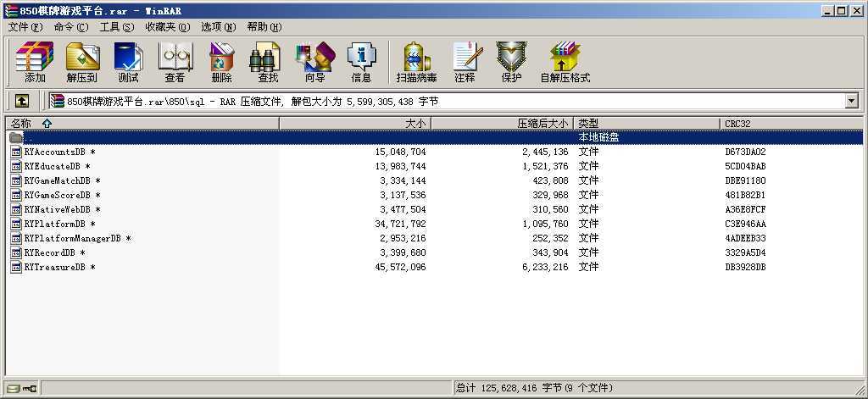Show archive 信息 (Info) icon
The width and height of the screenshot is (868, 399).
(361, 63)
